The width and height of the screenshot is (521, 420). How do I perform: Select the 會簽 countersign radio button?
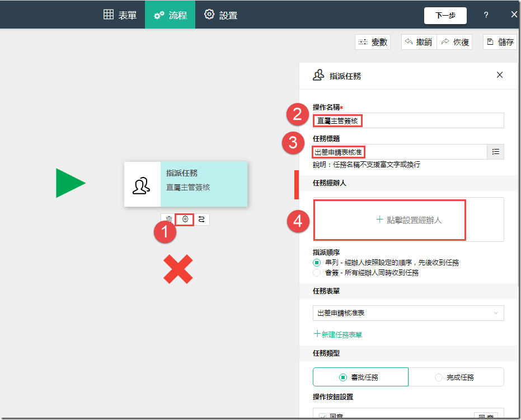coord(317,273)
